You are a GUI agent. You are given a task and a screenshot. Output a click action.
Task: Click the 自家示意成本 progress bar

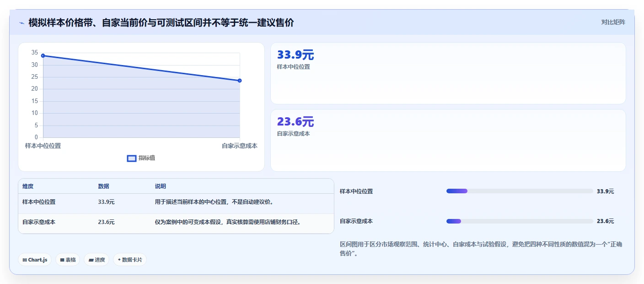coord(520,221)
